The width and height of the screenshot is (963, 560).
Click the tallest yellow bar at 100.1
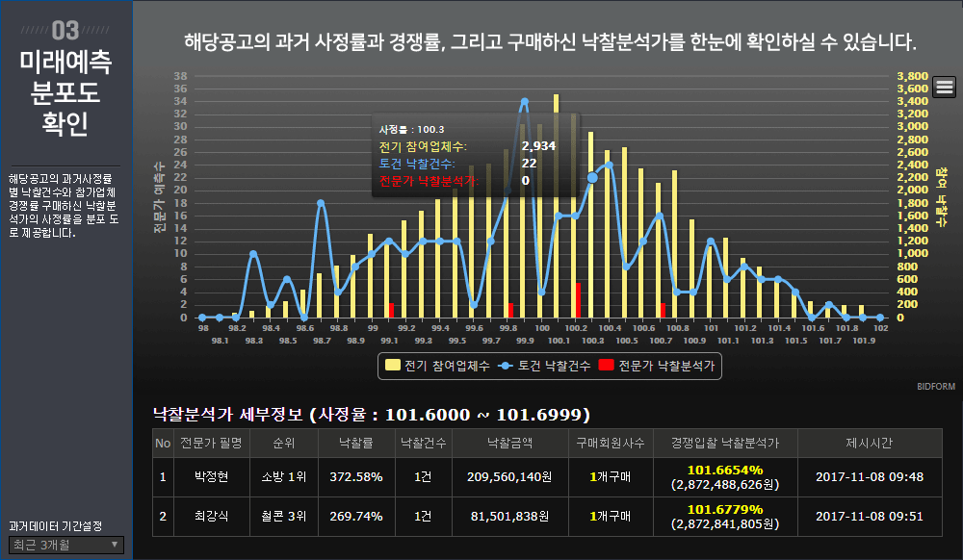tap(557, 206)
